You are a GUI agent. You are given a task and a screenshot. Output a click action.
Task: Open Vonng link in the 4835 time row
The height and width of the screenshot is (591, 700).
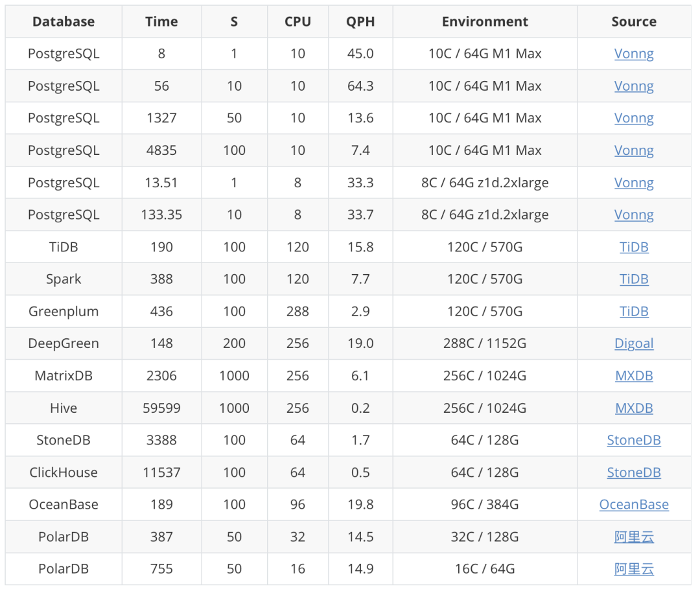[x=633, y=150]
